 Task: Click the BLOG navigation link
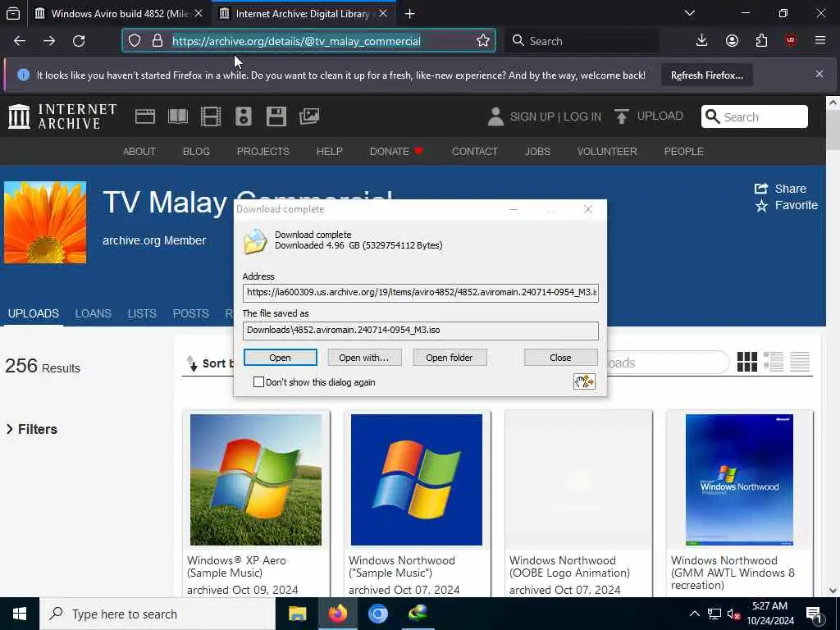(x=196, y=152)
